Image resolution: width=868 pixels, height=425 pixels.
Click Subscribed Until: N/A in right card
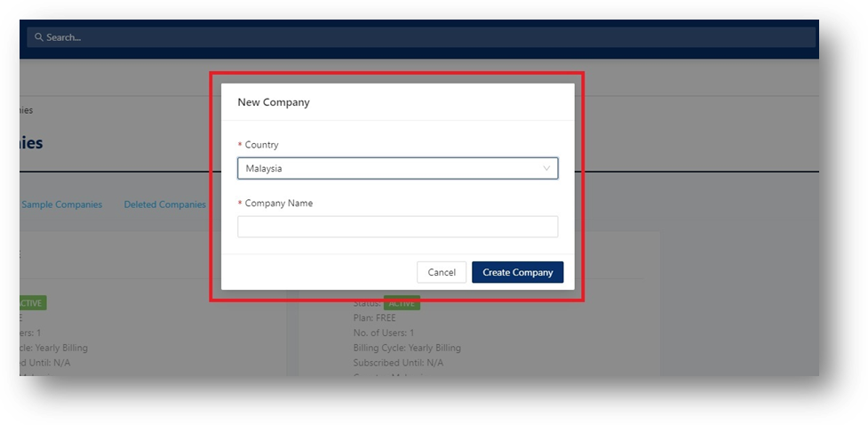coord(398,363)
